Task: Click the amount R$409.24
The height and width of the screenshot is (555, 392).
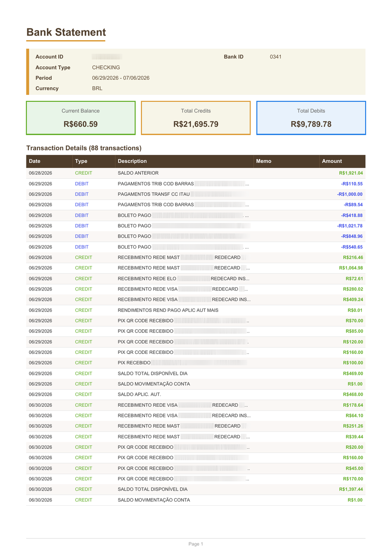Action: click(x=353, y=300)
